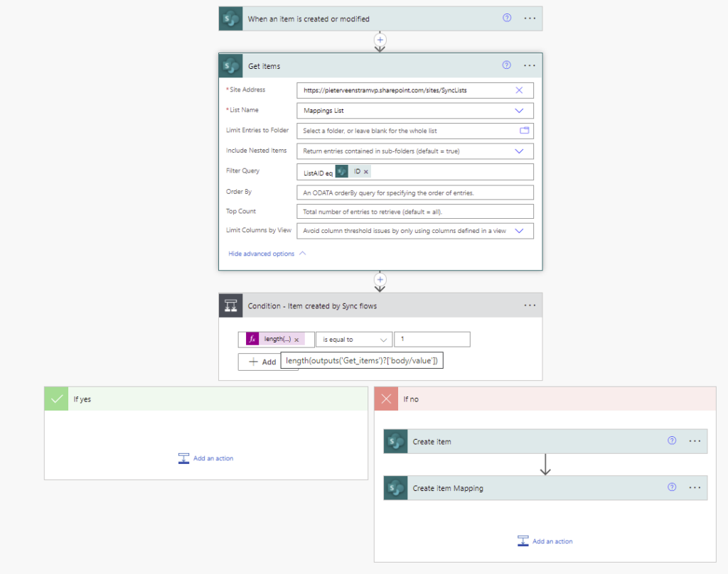Open help for the trigger step
Screen dimensions: 728x574
(506, 18)
